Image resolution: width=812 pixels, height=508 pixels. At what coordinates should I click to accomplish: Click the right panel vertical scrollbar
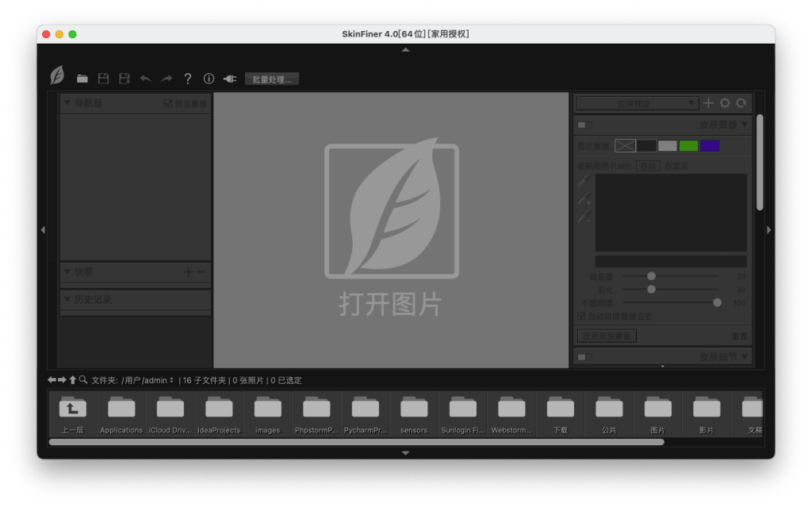760,162
